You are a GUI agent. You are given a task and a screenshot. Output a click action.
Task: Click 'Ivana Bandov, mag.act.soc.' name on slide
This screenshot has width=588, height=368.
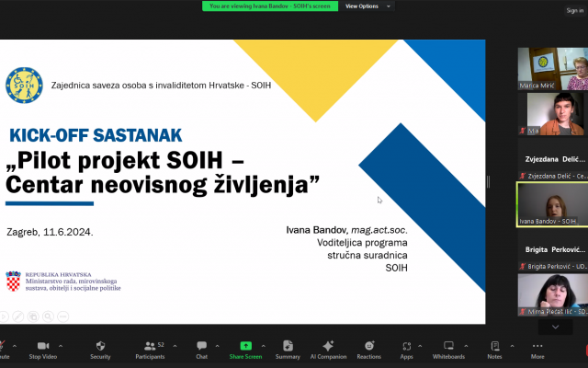[x=347, y=230]
